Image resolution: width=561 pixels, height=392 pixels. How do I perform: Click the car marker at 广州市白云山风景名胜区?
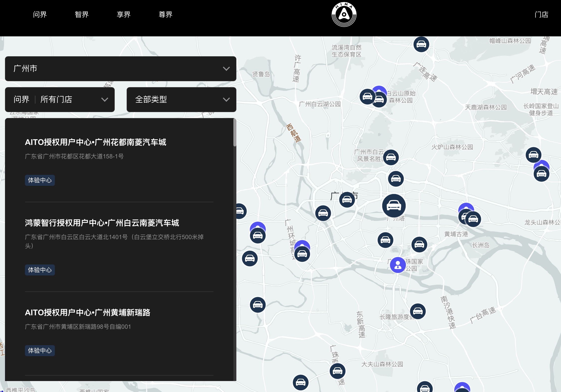391,157
